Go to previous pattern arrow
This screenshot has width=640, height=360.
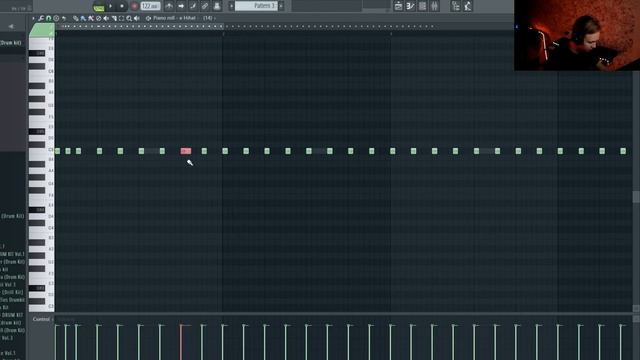(x=231, y=6)
